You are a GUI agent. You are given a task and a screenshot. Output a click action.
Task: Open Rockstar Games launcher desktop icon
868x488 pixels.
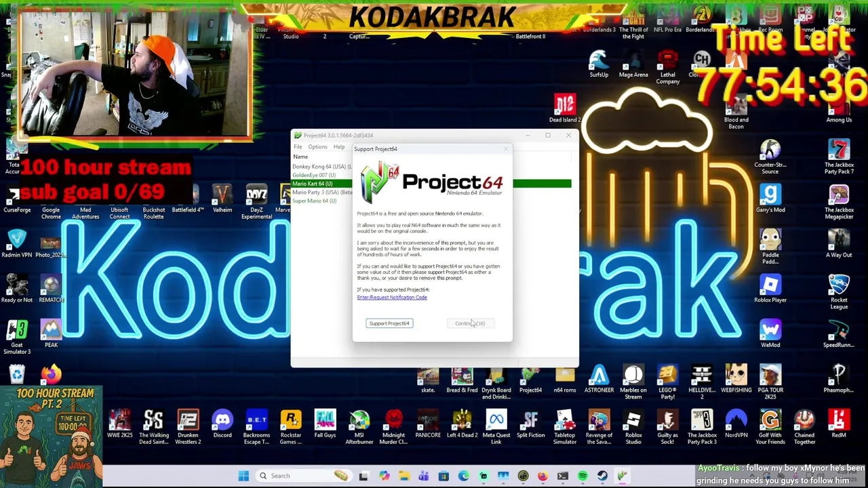291,428
